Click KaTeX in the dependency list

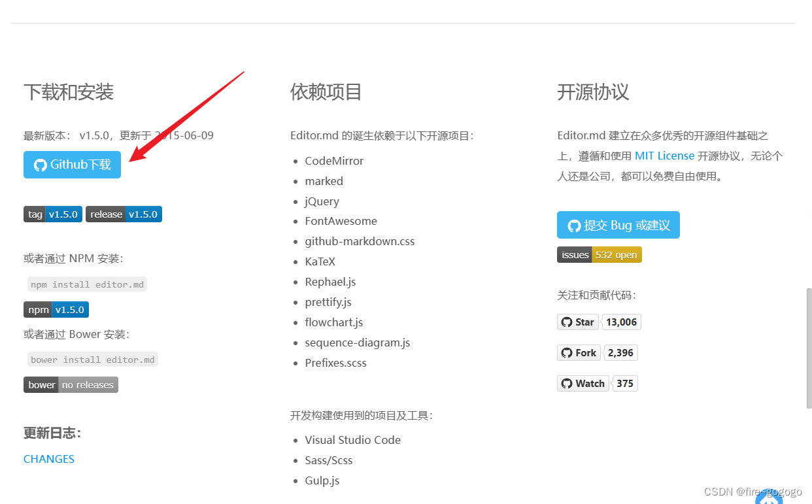[320, 261]
